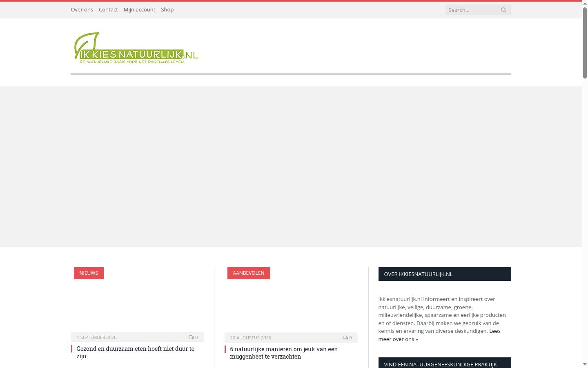Image resolution: width=588 pixels, height=368 pixels.
Task: Open thumbnail image of AANBEVOLEN article
Action: point(291,300)
